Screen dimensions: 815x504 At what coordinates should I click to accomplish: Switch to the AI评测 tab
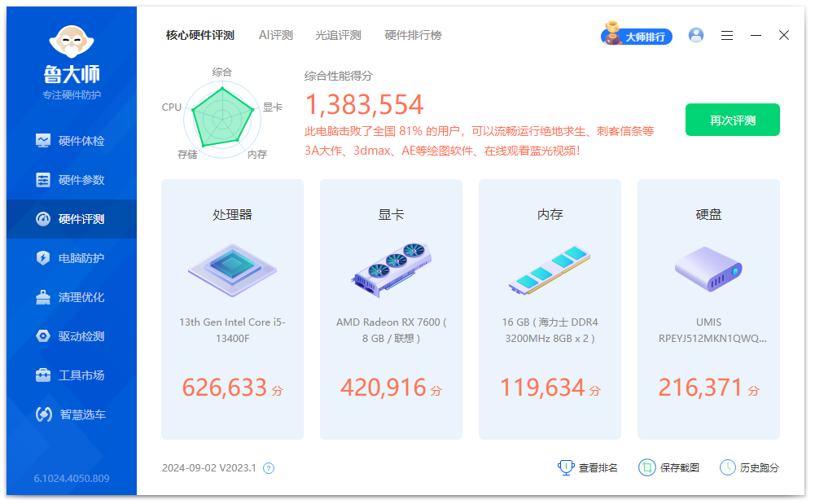point(276,35)
